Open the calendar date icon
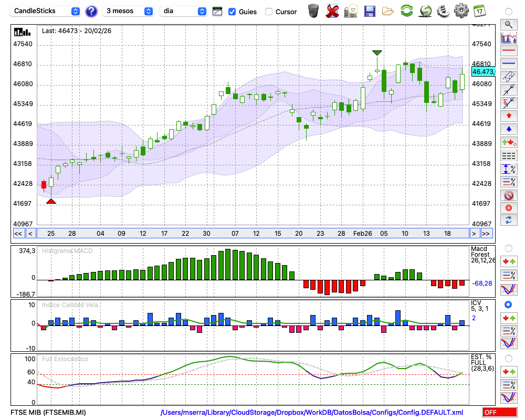Image resolution: width=525 pixels, height=420 pixels. pos(479,10)
